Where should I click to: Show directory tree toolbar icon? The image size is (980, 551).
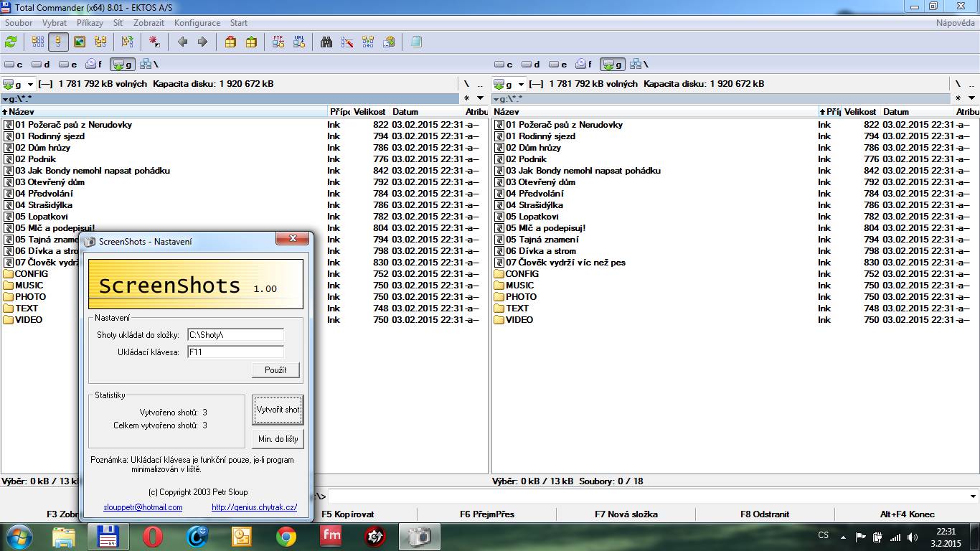pos(100,42)
